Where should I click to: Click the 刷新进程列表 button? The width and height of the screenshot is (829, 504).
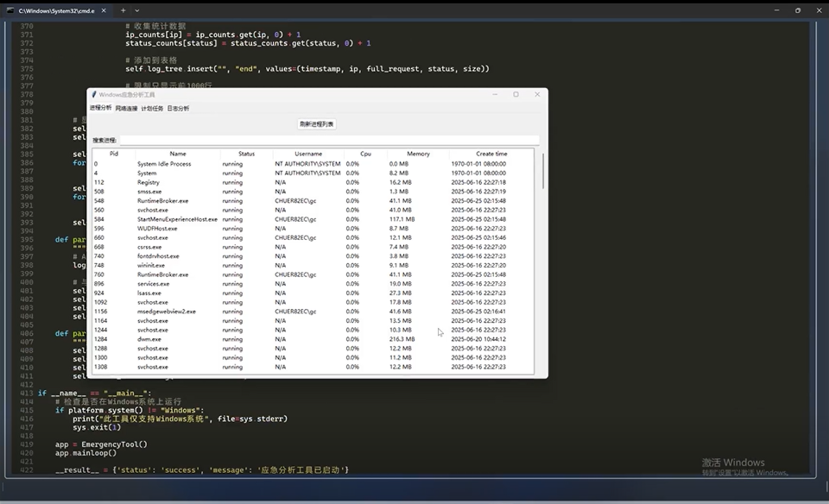317,124
